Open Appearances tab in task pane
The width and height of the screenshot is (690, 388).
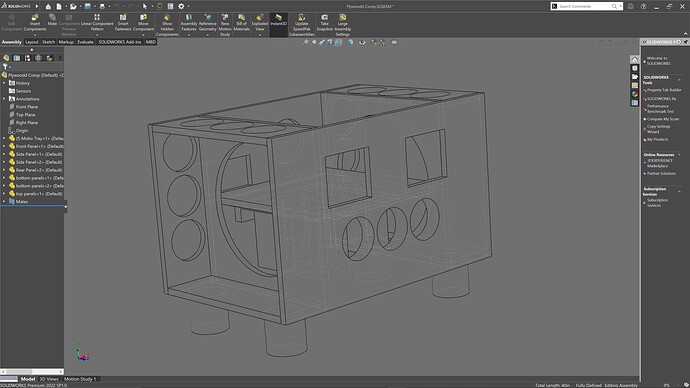click(x=635, y=94)
